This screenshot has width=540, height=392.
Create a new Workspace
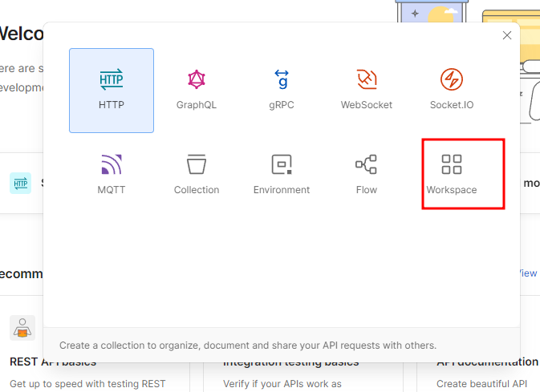[452, 175]
